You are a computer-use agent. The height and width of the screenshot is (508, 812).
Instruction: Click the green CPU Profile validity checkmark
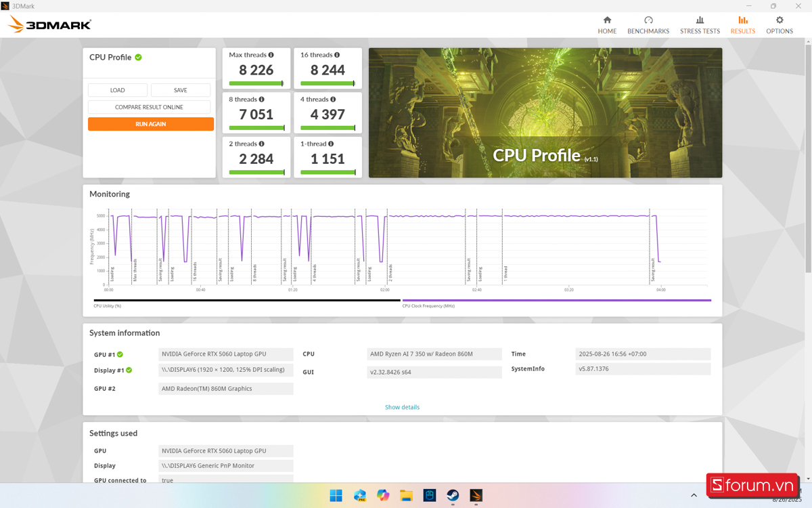pos(138,58)
